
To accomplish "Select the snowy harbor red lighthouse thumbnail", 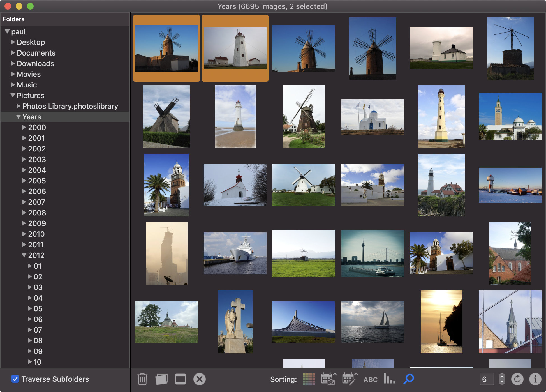I will (x=510, y=185).
